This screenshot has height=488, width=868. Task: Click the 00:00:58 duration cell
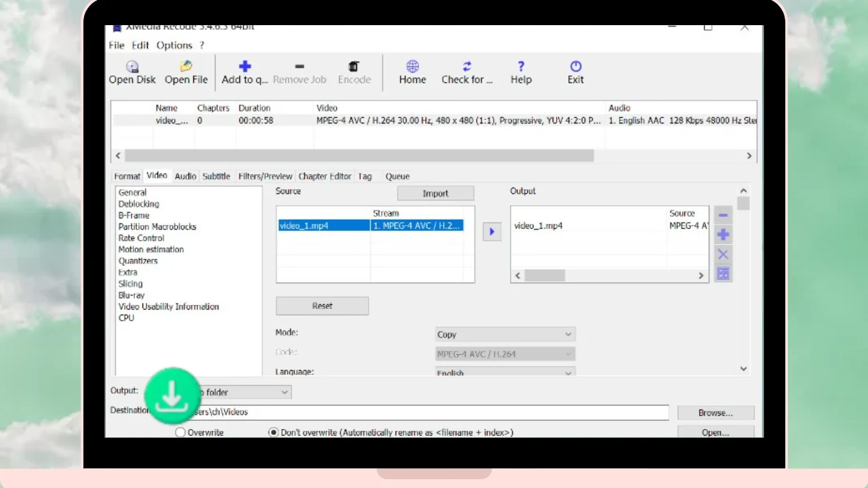click(x=256, y=121)
